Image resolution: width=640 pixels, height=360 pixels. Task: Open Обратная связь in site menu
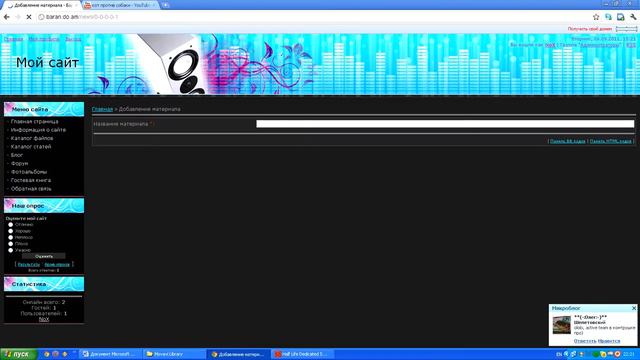click(31, 189)
